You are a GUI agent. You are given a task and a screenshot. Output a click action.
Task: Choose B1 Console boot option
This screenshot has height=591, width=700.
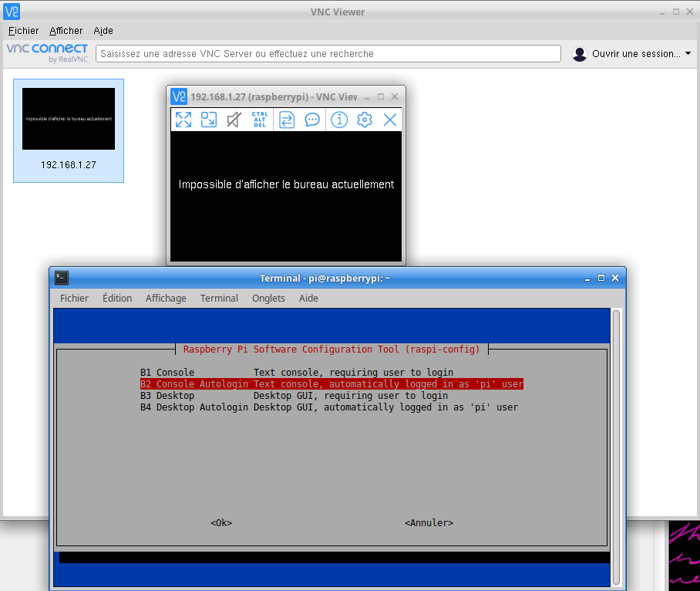pyautogui.click(x=297, y=372)
